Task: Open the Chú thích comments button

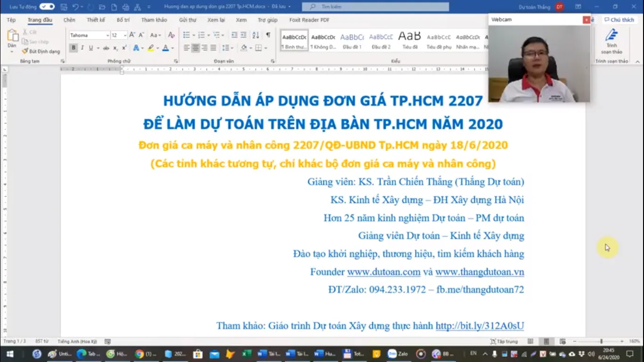Action: tap(619, 20)
